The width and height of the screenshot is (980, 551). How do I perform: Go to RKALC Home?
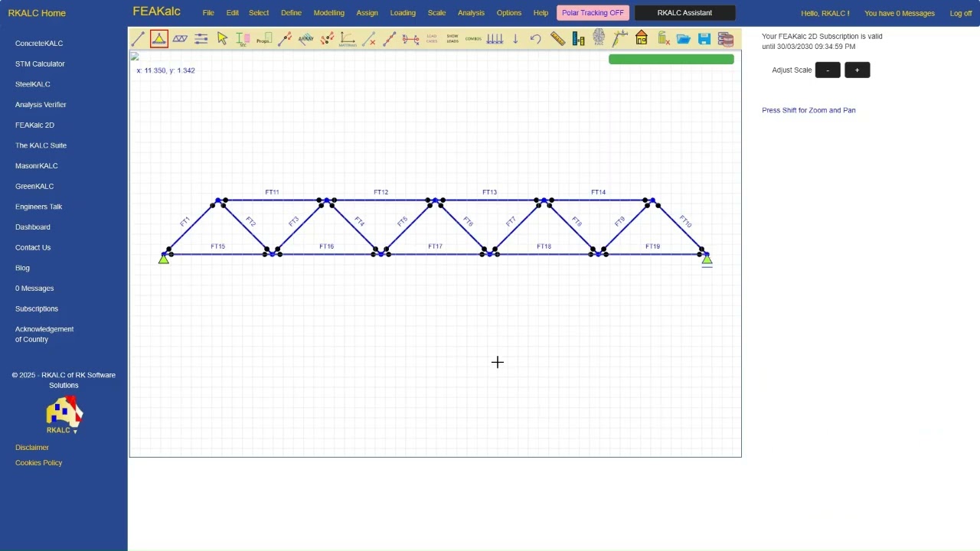pyautogui.click(x=37, y=13)
